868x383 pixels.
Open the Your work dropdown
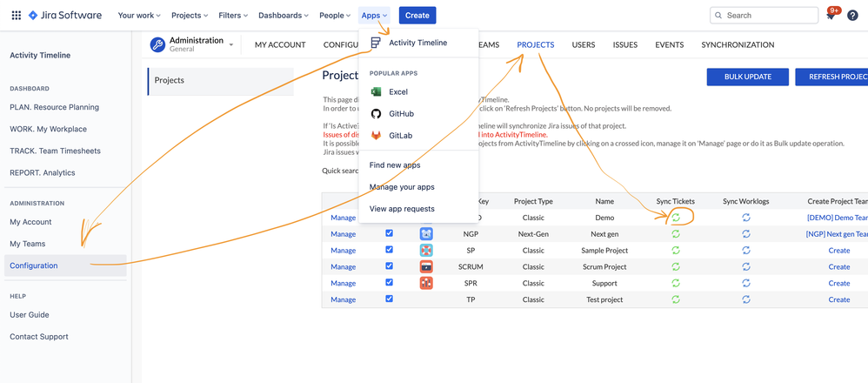(x=139, y=16)
